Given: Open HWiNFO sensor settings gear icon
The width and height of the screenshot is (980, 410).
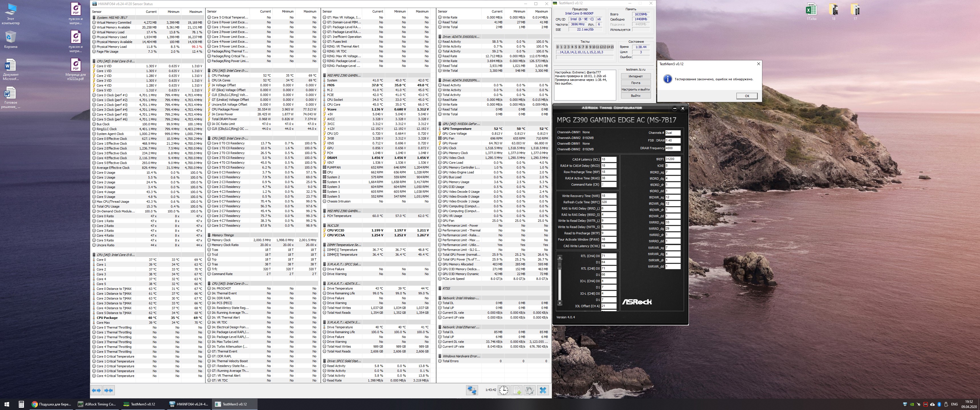Looking at the screenshot, I should click(x=529, y=390).
